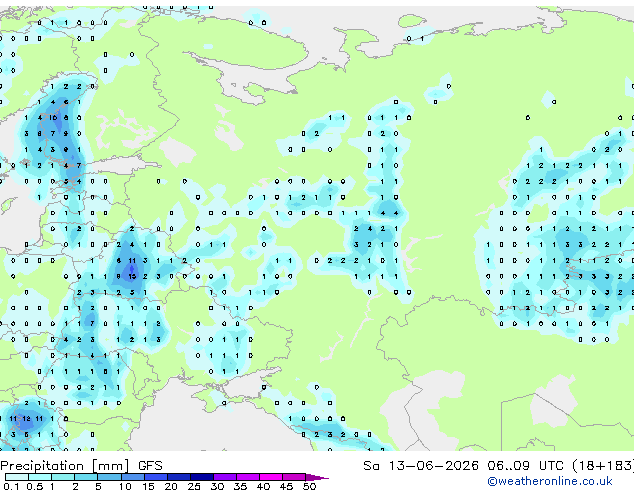Click the '40' legend scale label
This screenshot has width=634, height=490.
(263, 486)
